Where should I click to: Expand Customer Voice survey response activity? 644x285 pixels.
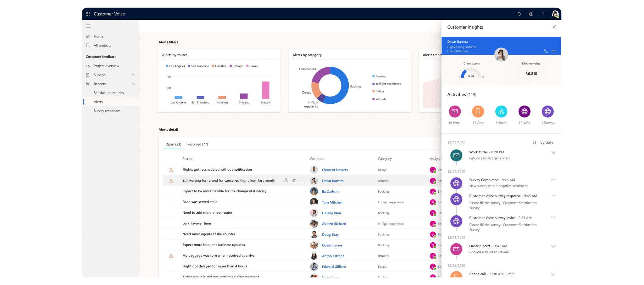pyautogui.click(x=553, y=195)
